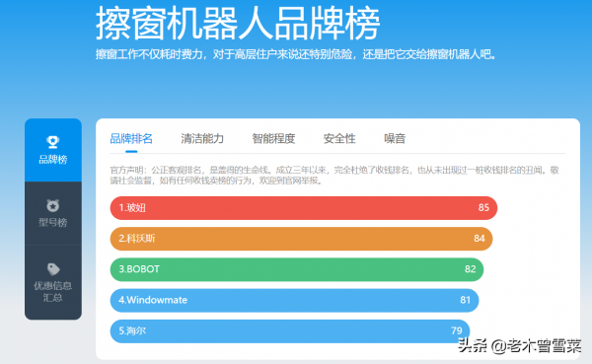Click the 擦窗机器人品牌榜 page title
Image resolution: width=592 pixels, height=364 pixels.
click(238, 24)
